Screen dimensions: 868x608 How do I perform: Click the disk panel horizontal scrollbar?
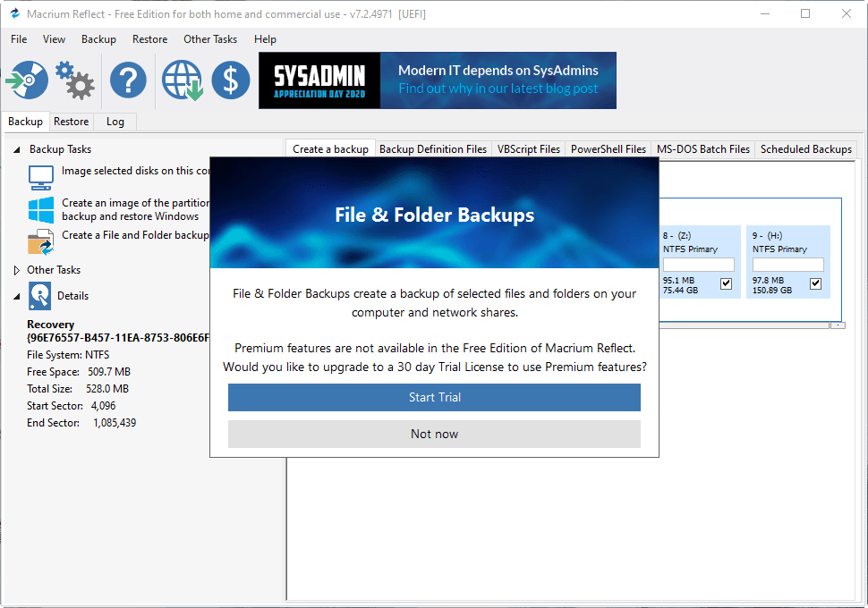pos(745,325)
